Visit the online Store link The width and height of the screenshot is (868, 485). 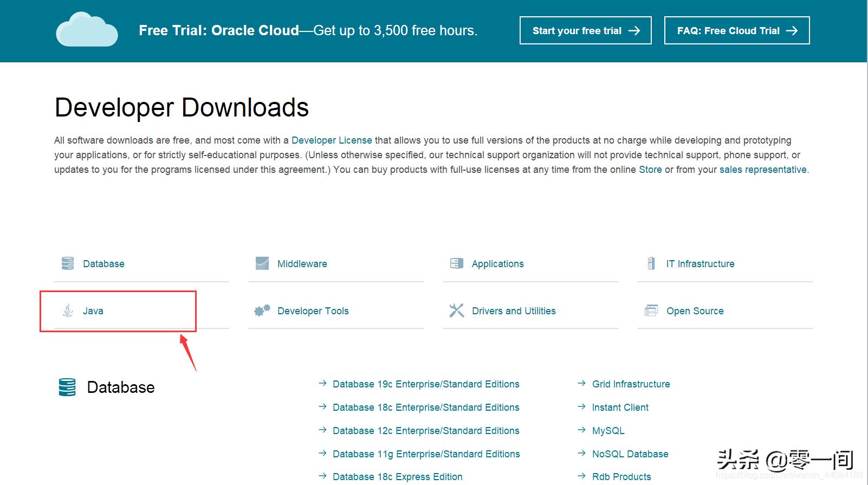(x=650, y=170)
